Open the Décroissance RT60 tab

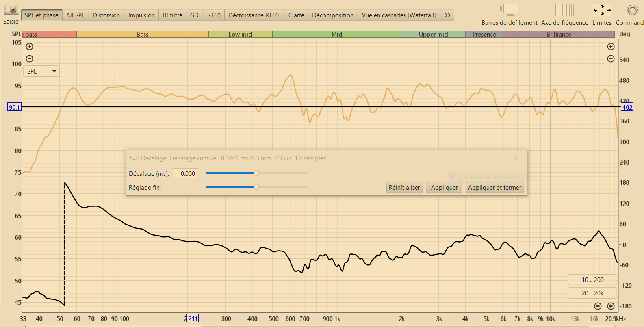pos(254,15)
